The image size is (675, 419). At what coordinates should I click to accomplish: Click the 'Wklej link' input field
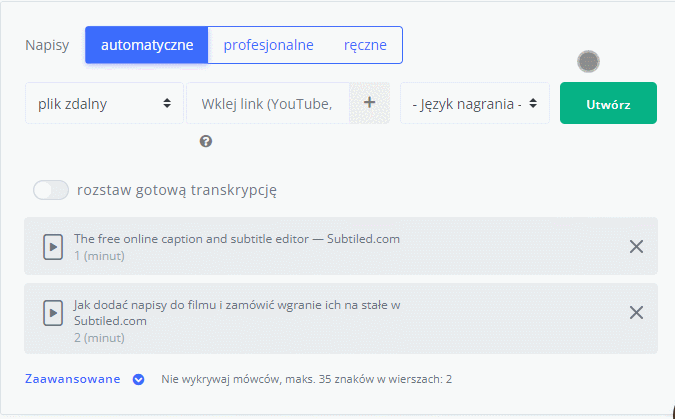click(268, 103)
